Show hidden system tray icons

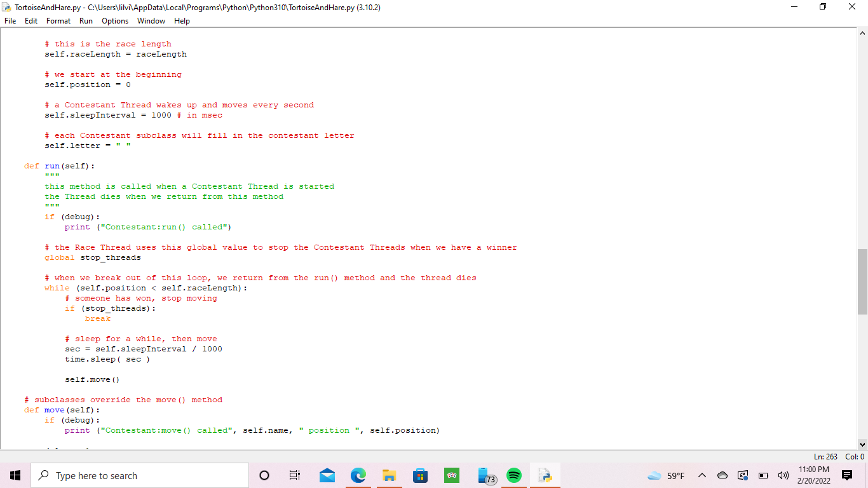coord(702,476)
